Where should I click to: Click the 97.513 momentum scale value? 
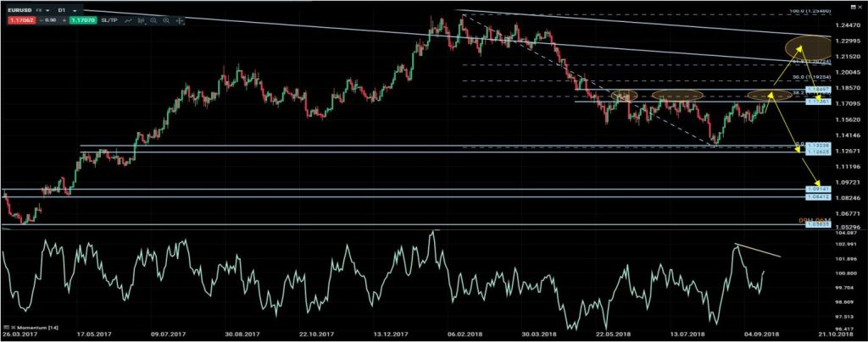(847, 317)
